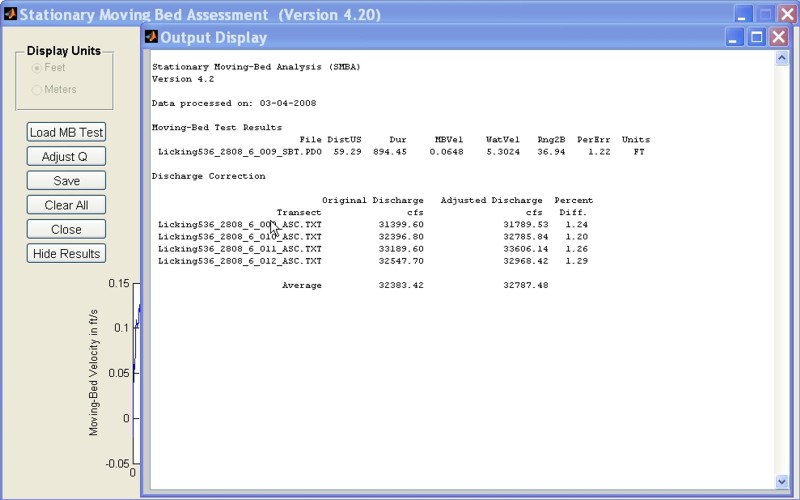Click the original discharge value 32396.80
Viewport: 800px width, 500px height.
401,237
